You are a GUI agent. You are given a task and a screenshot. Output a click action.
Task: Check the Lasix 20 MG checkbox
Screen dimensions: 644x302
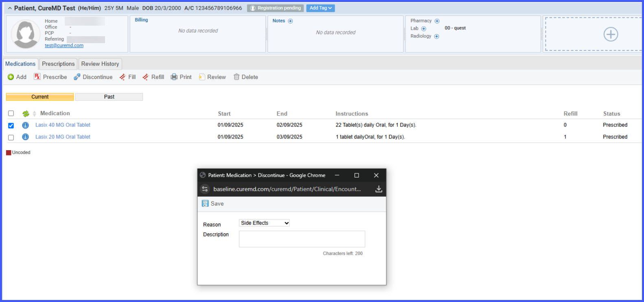11,138
